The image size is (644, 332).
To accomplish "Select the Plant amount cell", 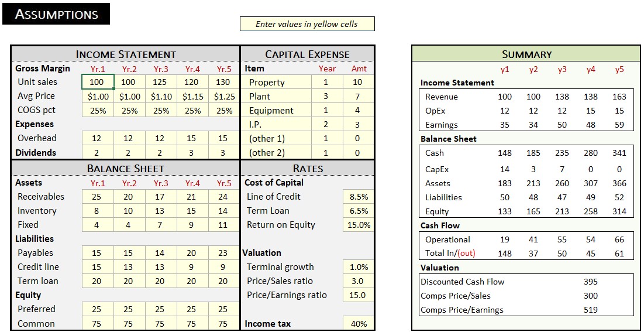I will point(358,97).
